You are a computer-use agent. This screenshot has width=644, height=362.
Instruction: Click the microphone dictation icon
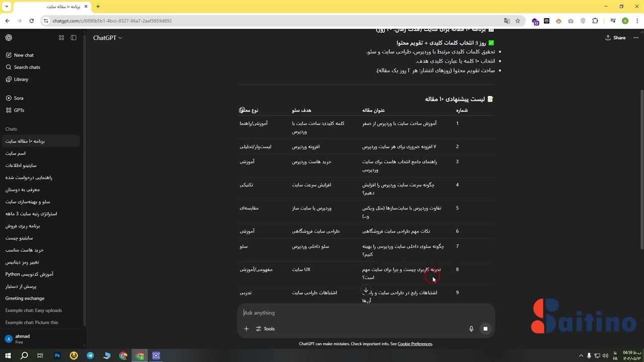(x=471, y=329)
